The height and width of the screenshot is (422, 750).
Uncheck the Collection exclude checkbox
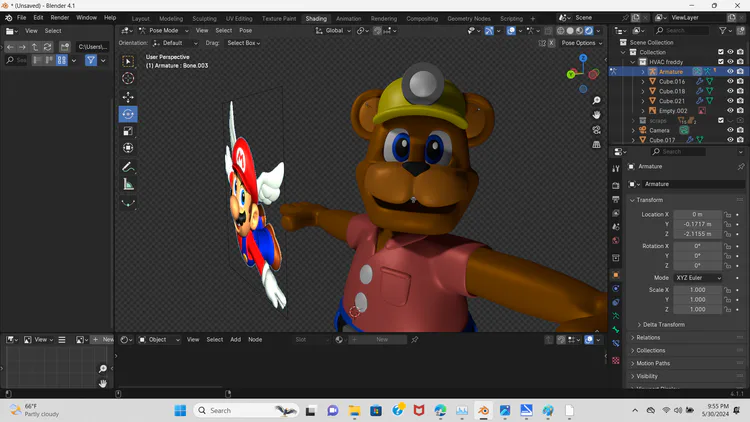pos(720,52)
